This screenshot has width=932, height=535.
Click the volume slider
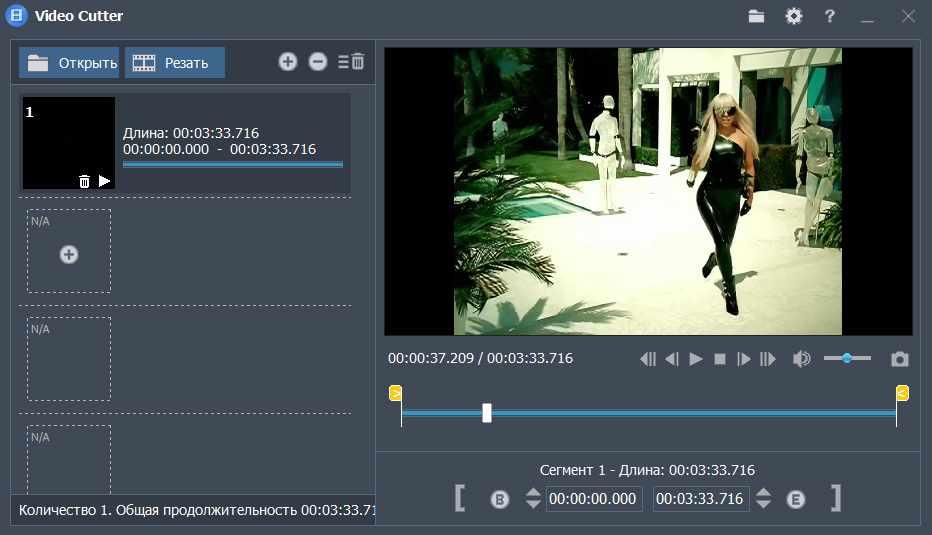coord(847,358)
